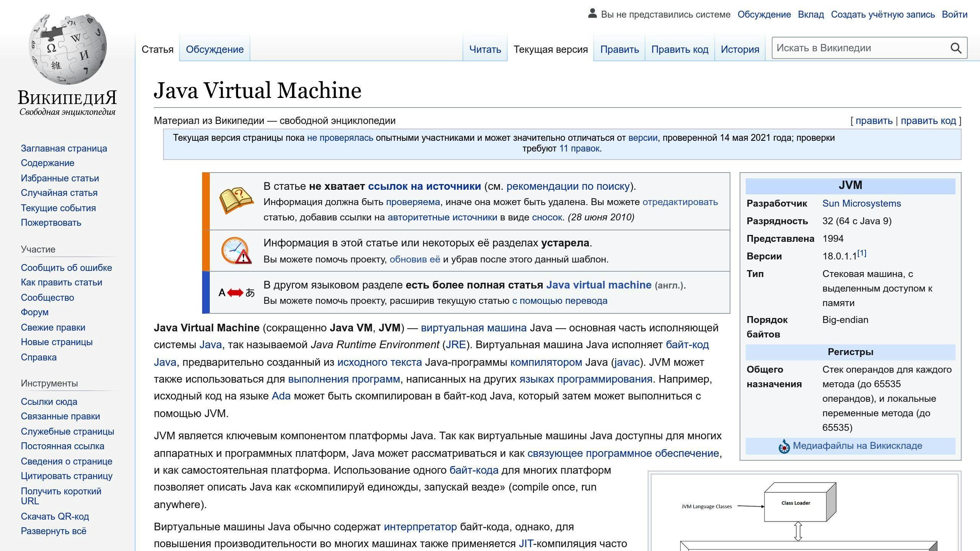Click the Wikipedia globe logo
Image resolution: width=980 pixels, height=551 pixels.
click(67, 49)
